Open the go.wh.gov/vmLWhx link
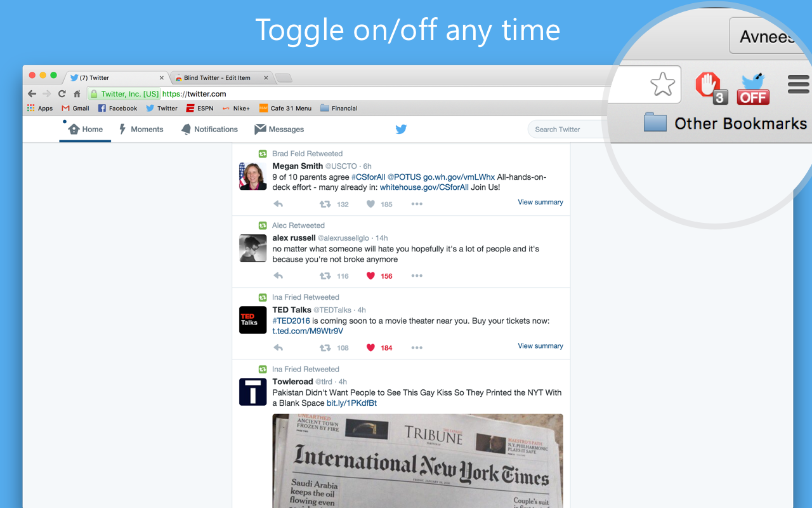Screen dimensions: 812x508 [x=459, y=177]
